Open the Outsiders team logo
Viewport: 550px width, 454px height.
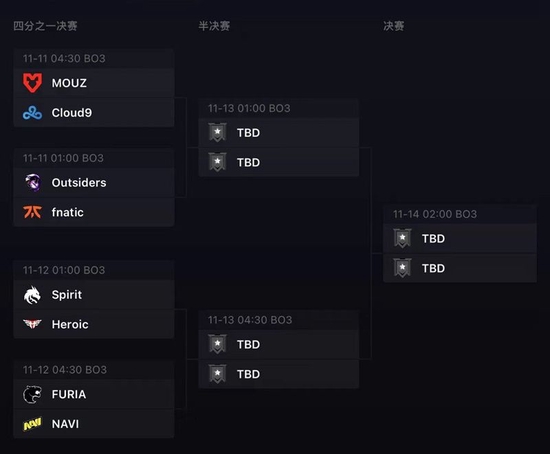click(x=33, y=182)
